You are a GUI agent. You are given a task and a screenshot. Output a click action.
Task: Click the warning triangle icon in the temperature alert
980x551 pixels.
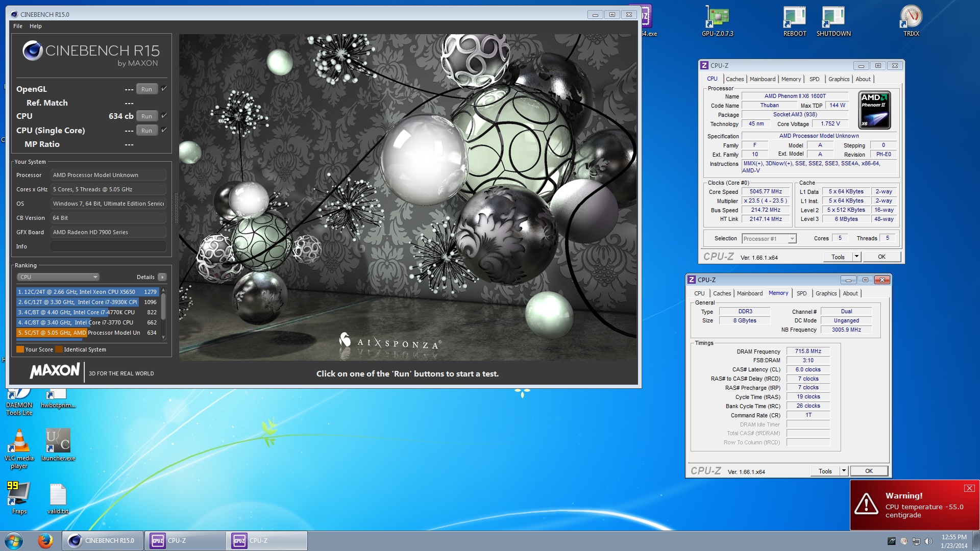(x=866, y=504)
